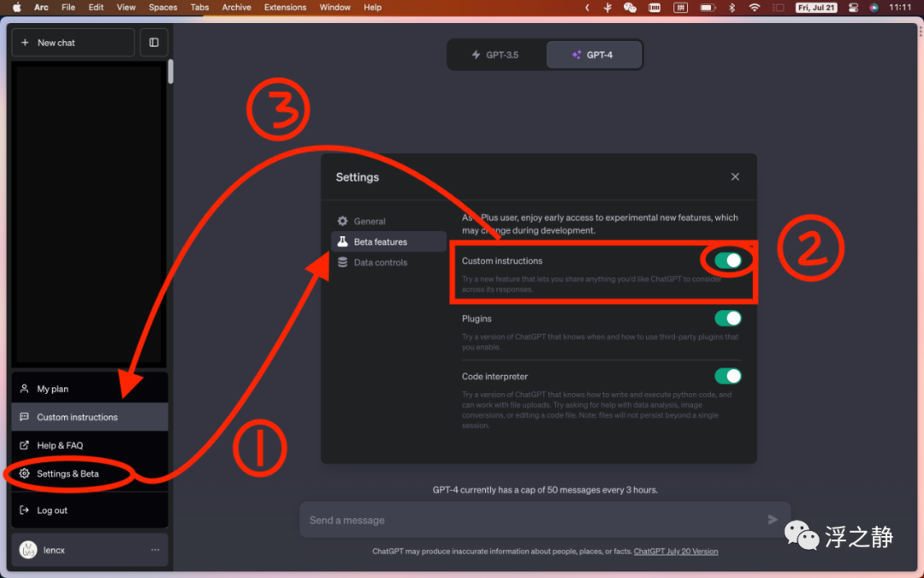924x578 pixels.
Task: Turn off the Plugins toggle
Action: click(x=728, y=319)
